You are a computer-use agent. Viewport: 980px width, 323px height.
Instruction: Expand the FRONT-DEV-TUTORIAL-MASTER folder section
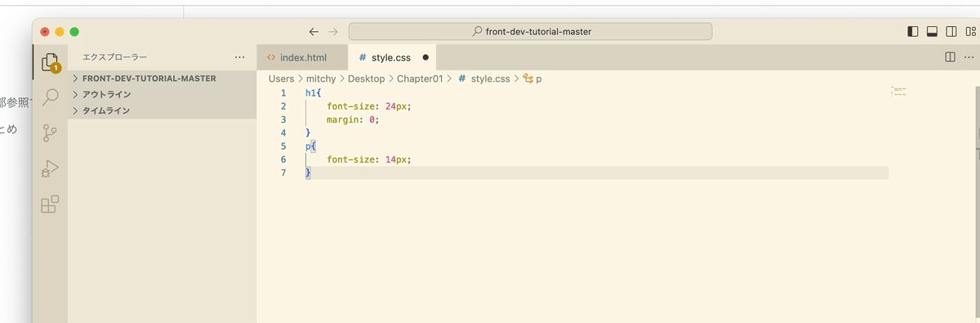click(x=162, y=79)
